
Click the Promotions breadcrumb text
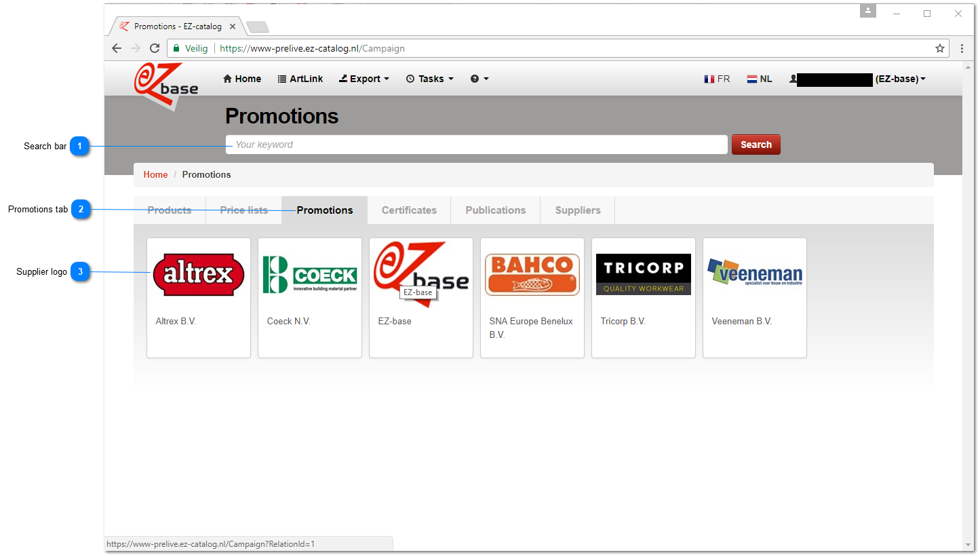pyautogui.click(x=206, y=174)
